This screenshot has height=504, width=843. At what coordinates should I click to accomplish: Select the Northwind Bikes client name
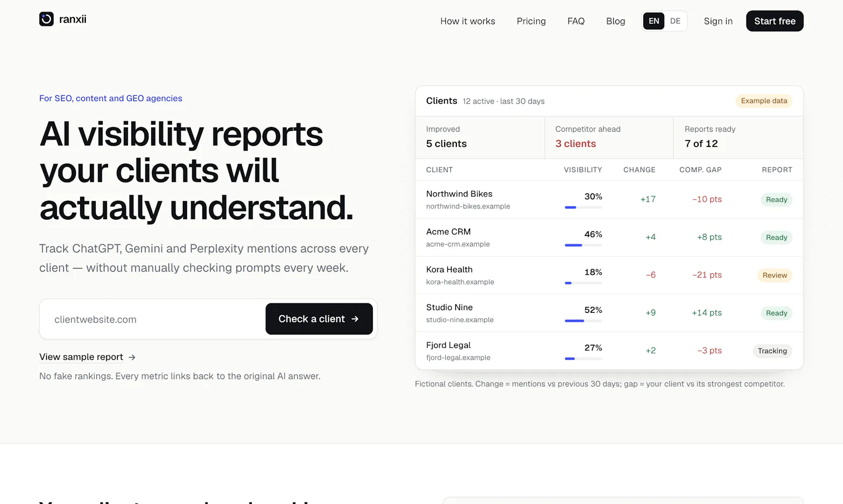[459, 194]
